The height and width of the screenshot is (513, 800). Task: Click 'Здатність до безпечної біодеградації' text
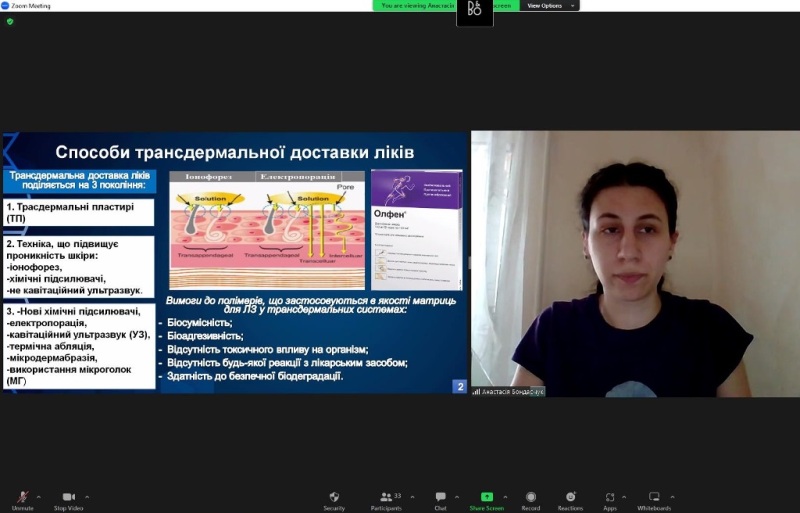click(255, 376)
